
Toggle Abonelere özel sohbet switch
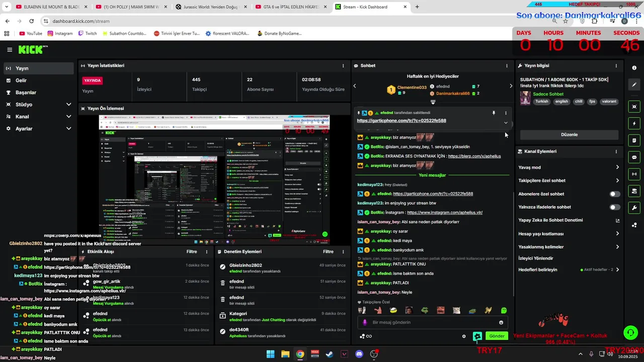[615, 194]
